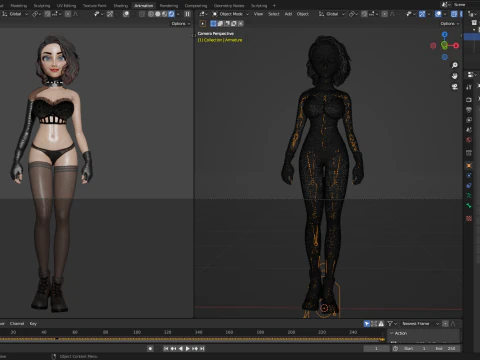Click the Z axis on the navigation gizmo

[x=445, y=34]
